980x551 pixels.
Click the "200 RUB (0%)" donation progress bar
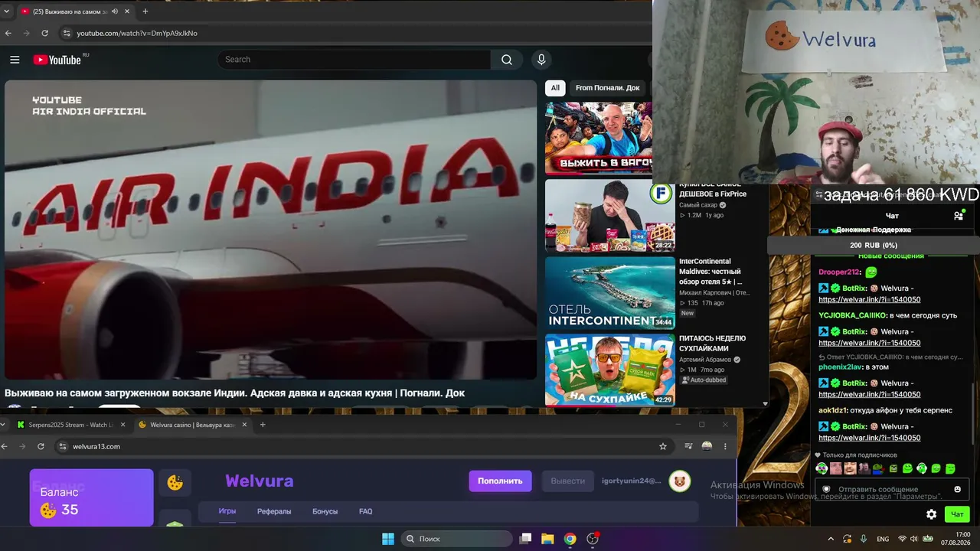(874, 245)
